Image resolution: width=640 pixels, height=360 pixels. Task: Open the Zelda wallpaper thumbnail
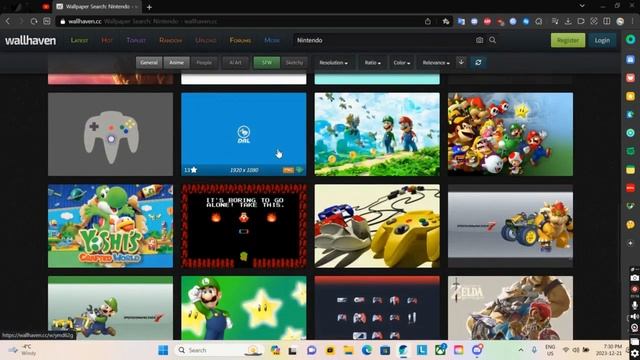click(x=511, y=308)
